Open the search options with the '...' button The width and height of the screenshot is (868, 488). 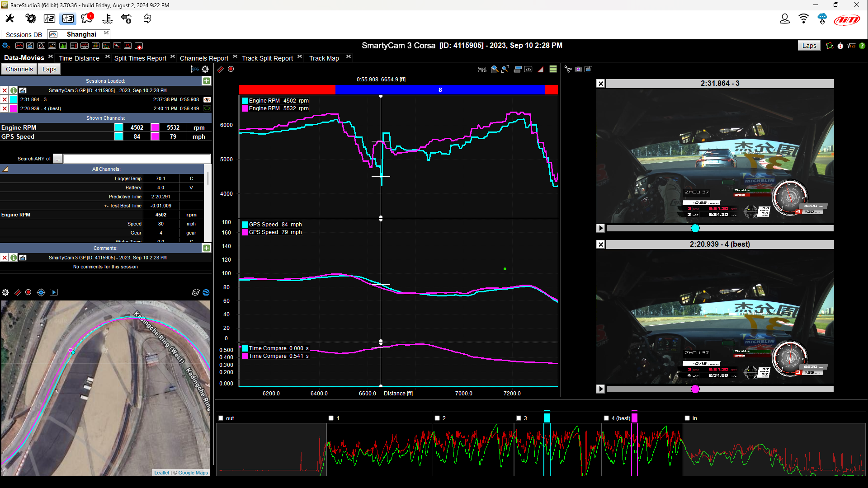(x=57, y=159)
